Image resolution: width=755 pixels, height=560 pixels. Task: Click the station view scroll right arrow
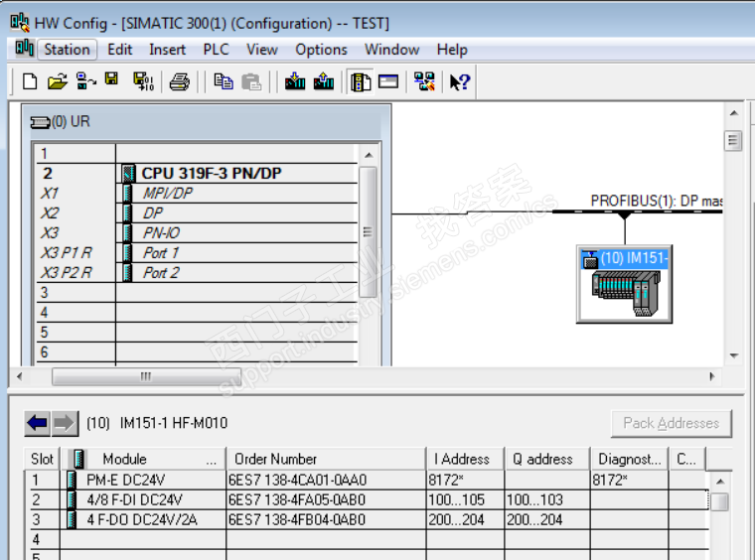[x=712, y=376]
